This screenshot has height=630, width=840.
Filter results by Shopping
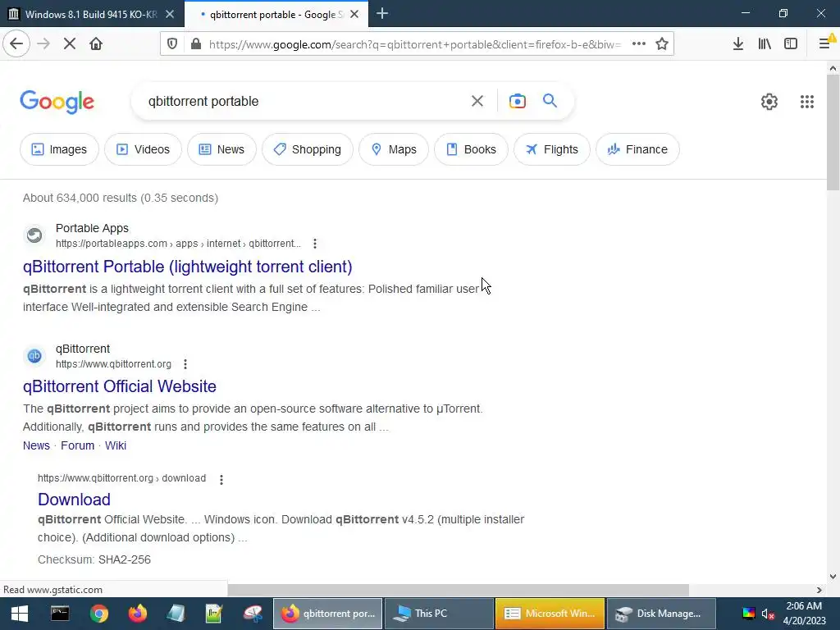click(308, 149)
